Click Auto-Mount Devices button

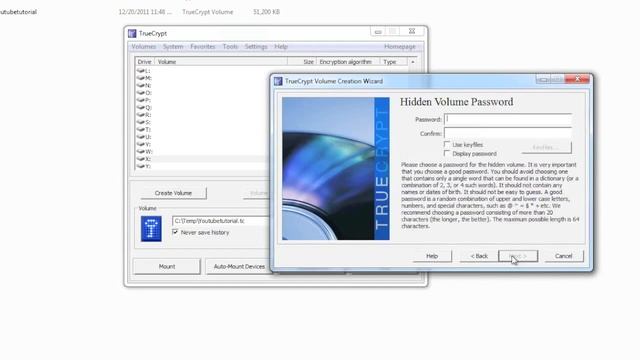click(x=239, y=267)
